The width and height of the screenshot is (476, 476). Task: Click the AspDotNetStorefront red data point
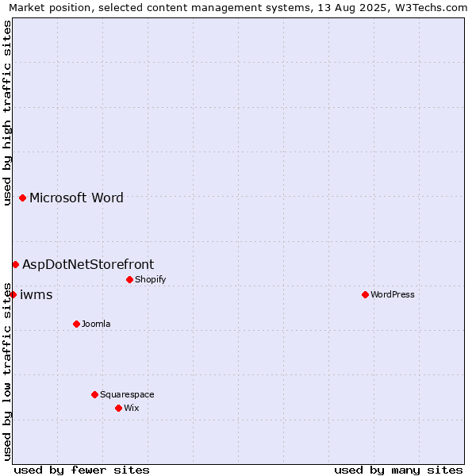pos(16,265)
